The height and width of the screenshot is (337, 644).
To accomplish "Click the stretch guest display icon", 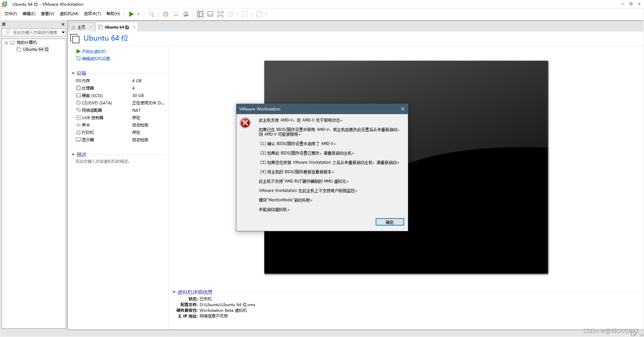I will pos(259,14).
